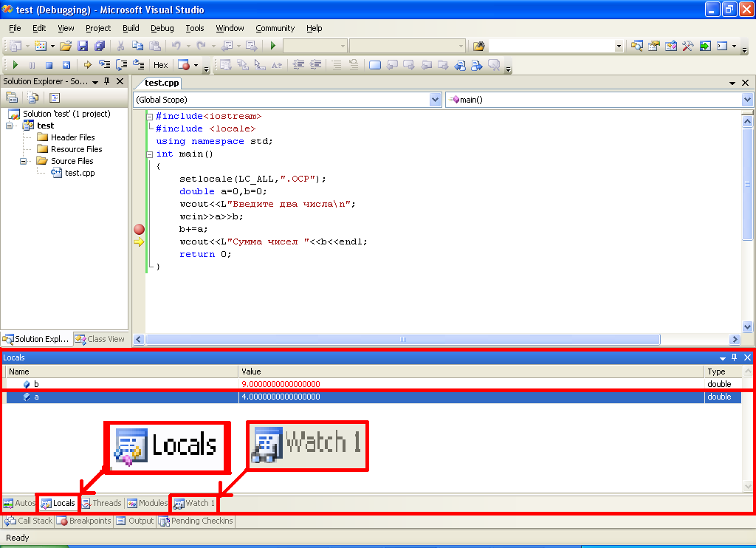Open the Debug menu
This screenshot has height=548, width=756.
[x=162, y=28]
